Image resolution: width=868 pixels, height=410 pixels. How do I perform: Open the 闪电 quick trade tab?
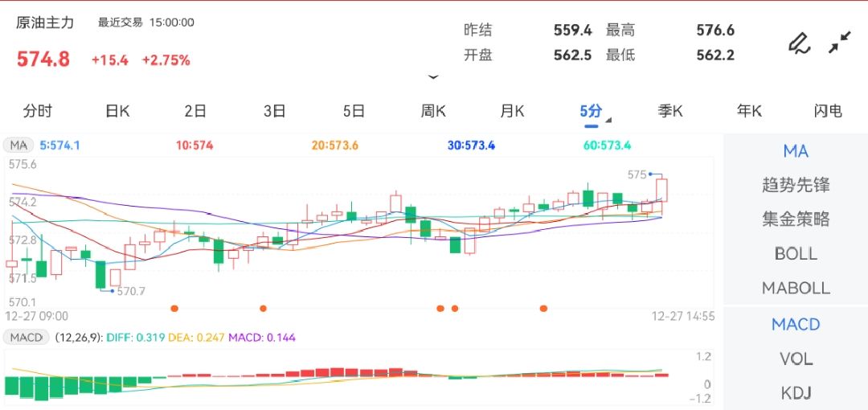coord(828,111)
